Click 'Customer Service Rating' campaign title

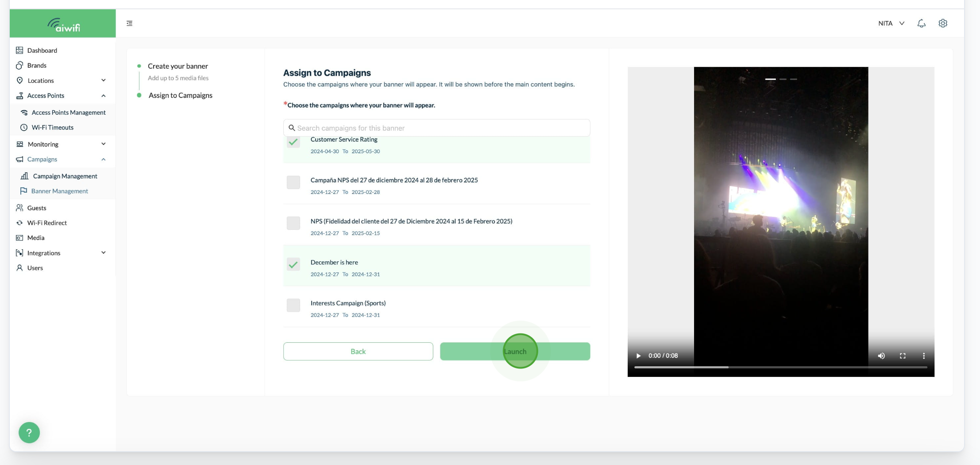pyautogui.click(x=344, y=139)
